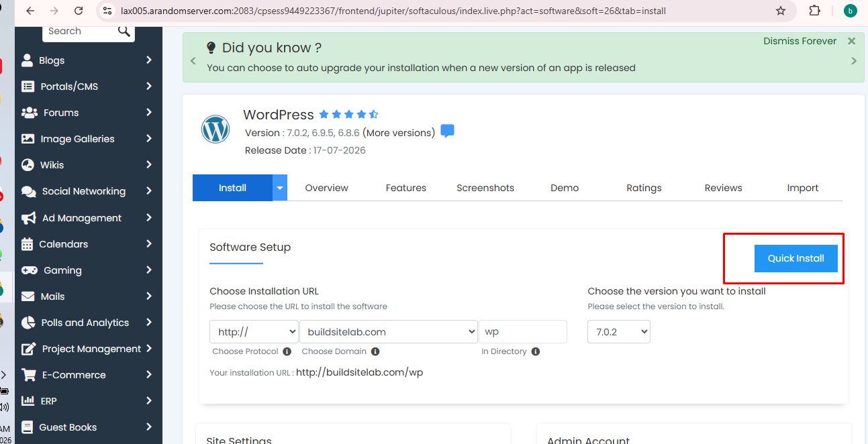The width and height of the screenshot is (868, 444).
Task: Switch to the Features tab
Action: [406, 188]
